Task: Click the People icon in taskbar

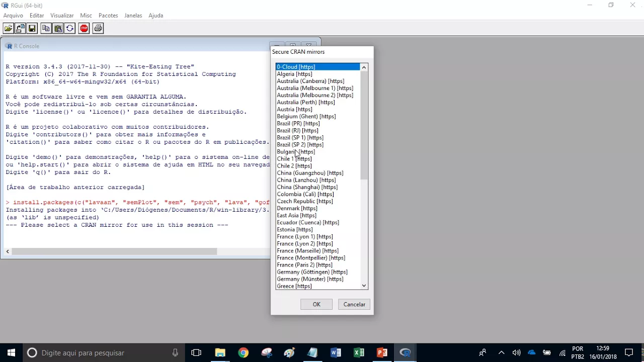Action: point(482,352)
